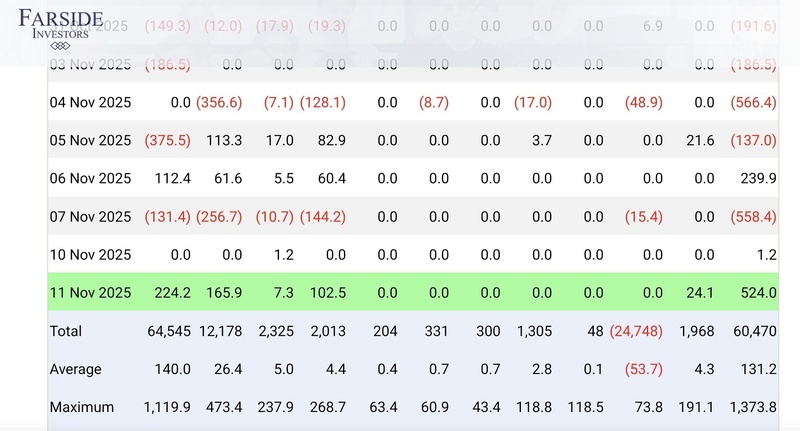Select the 04 Nov 2025 date cell
Image resolution: width=800 pixels, height=431 pixels.
tap(90, 103)
